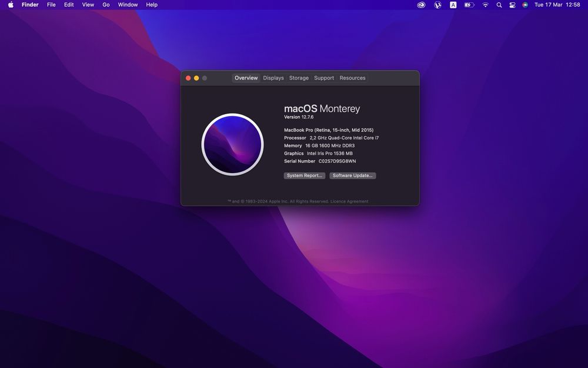Image resolution: width=588 pixels, height=368 pixels.
Task: Open Spotlight search
Action: click(x=499, y=5)
